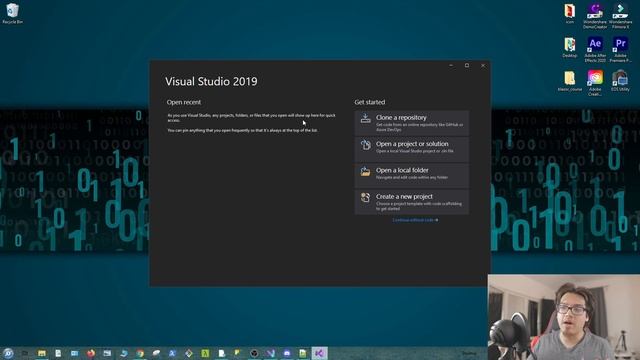
Task: Open the OBS Studio taskbar icon
Action: coord(254,353)
